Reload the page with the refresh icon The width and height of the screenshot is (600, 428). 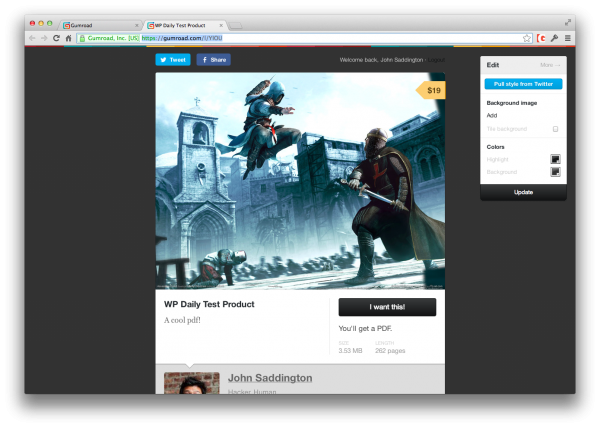[x=56, y=38]
